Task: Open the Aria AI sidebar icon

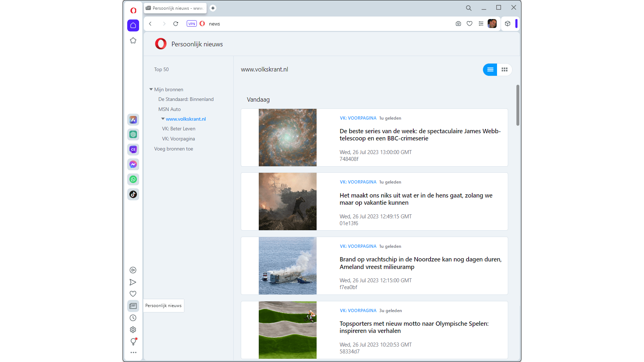Action: [133, 120]
